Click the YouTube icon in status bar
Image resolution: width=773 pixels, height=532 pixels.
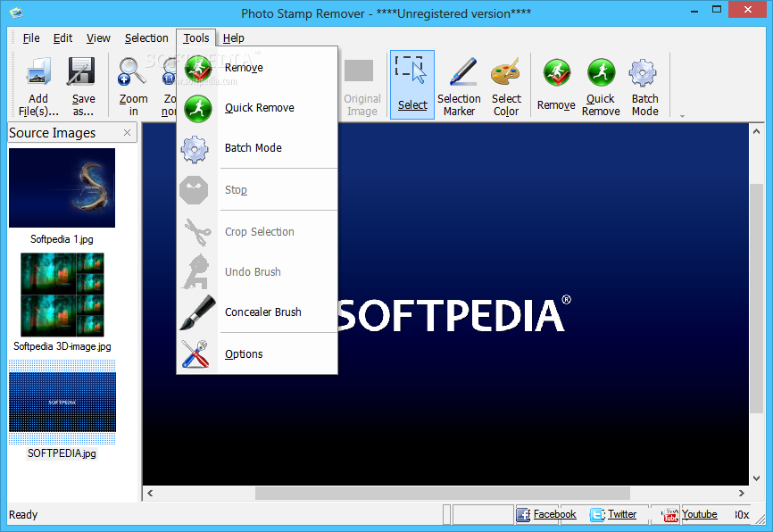(x=670, y=515)
